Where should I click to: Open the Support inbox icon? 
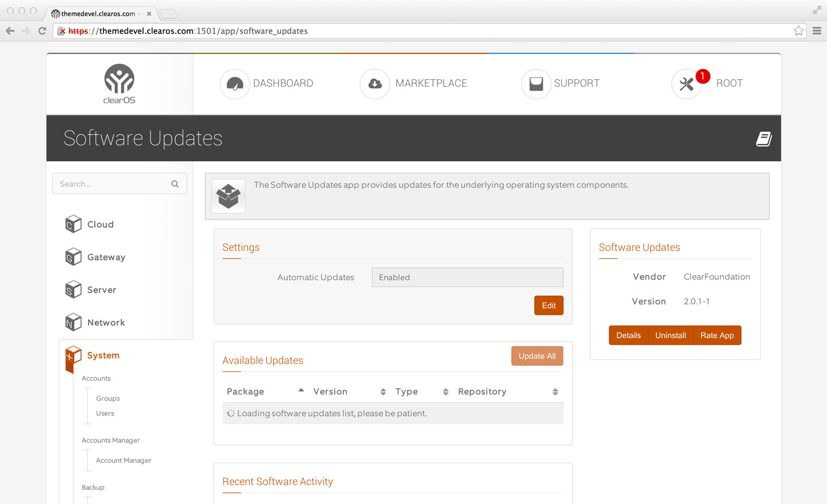click(536, 84)
